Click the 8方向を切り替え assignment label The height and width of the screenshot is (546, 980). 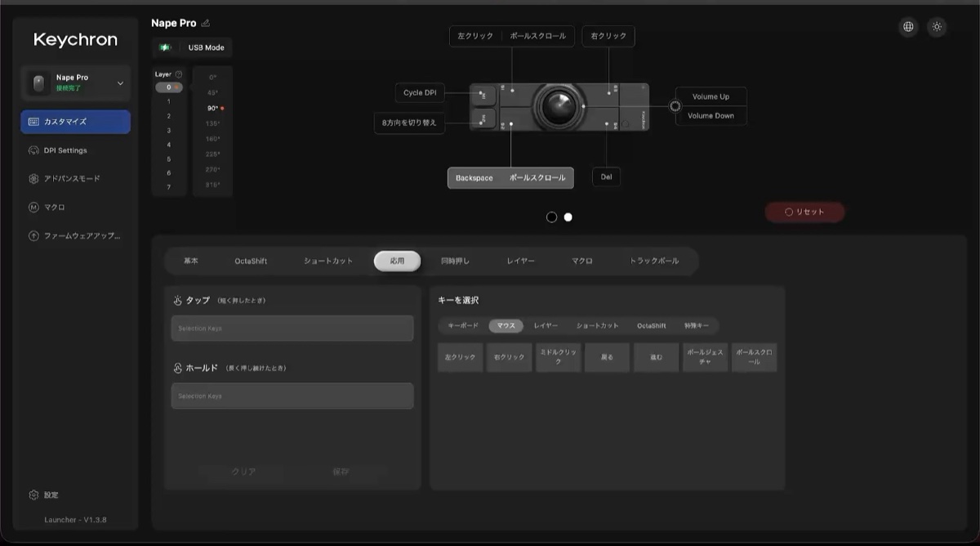pyautogui.click(x=409, y=123)
